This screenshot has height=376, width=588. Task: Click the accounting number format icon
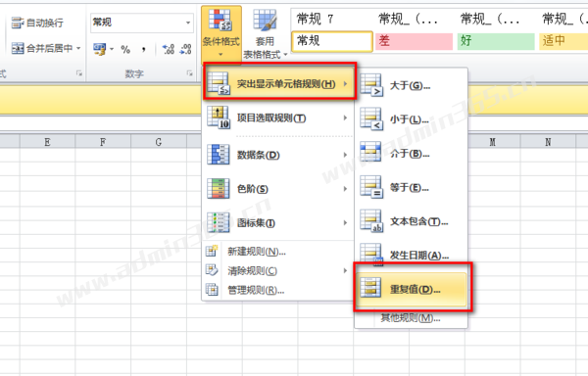(x=100, y=49)
